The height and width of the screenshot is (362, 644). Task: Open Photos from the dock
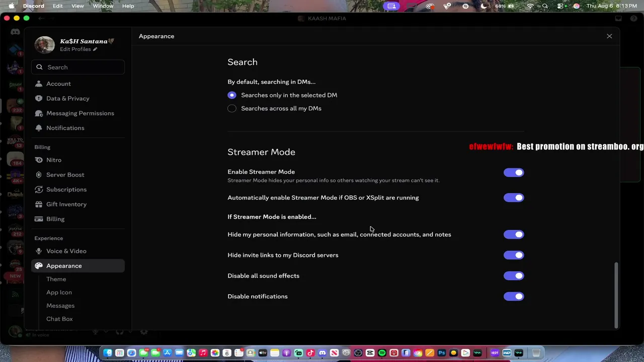pyautogui.click(x=215, y=353)
